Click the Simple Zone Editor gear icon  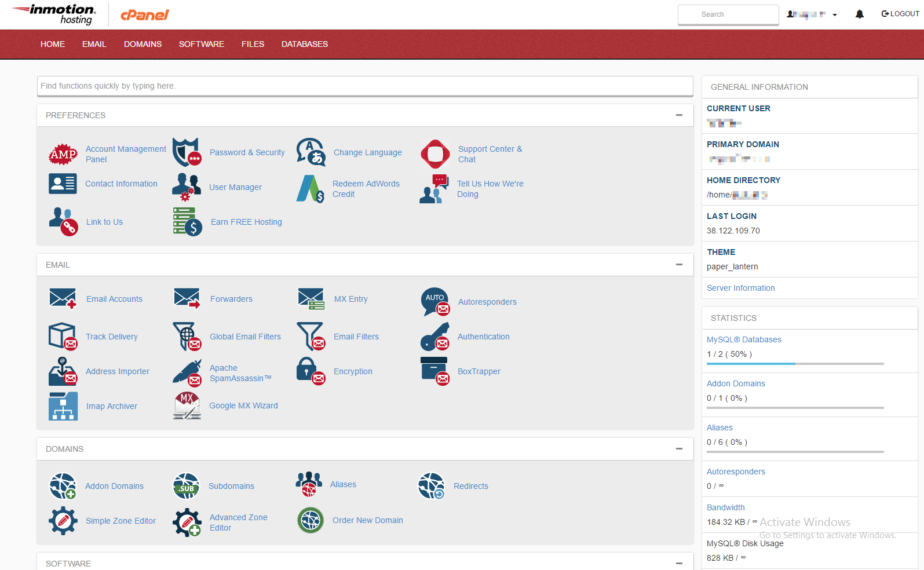[x=63, y=521]
